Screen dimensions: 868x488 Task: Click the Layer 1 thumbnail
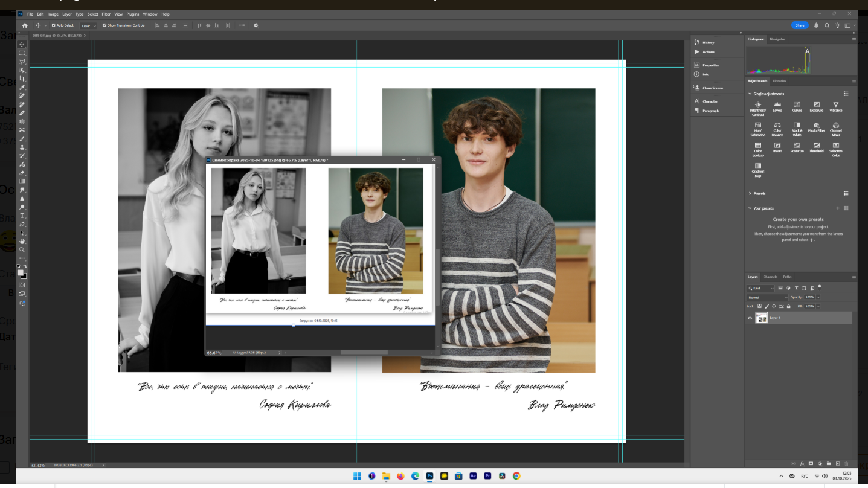[x=761, y=318]
